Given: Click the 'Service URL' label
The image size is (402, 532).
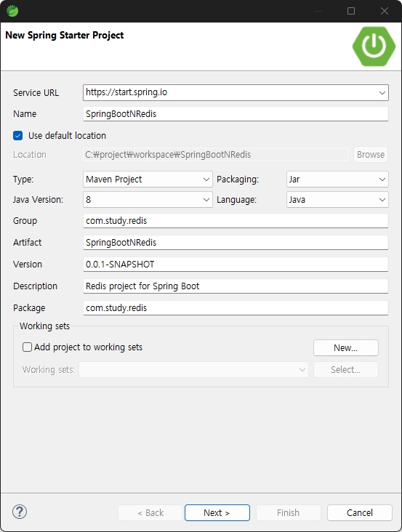Looking at the screenshot, I should (x=36, y=92).
